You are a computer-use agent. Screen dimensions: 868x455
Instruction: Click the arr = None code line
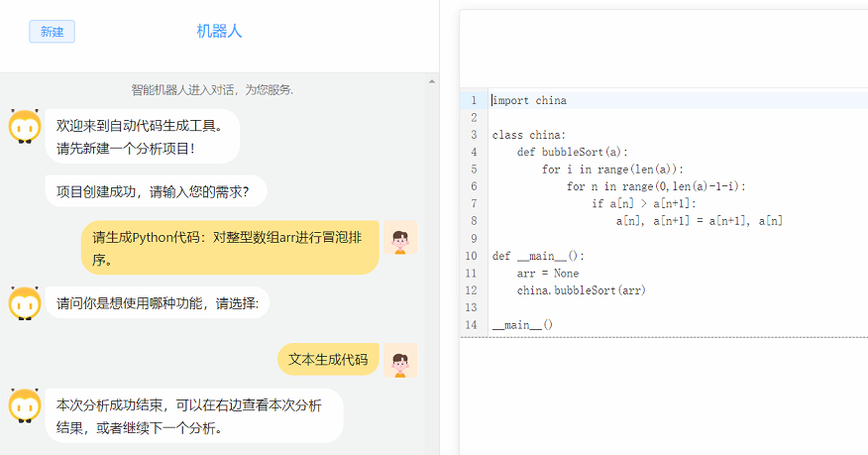point(548,273)
